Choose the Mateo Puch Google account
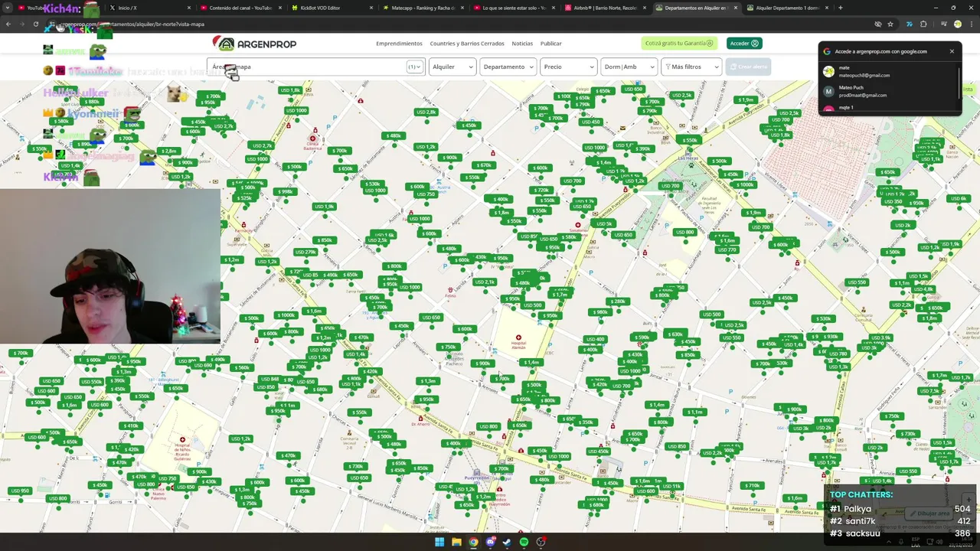 click(888, 91)
